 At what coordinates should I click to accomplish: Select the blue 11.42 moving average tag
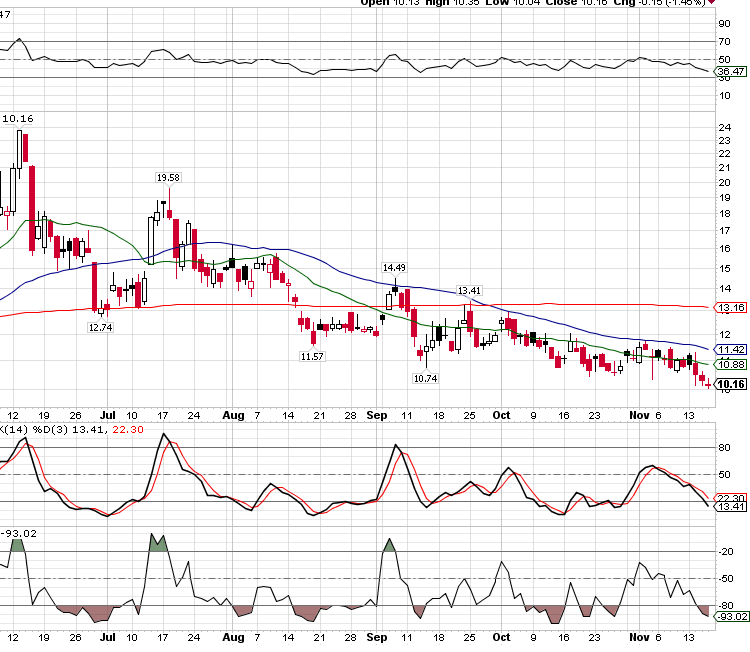[730, 349]
